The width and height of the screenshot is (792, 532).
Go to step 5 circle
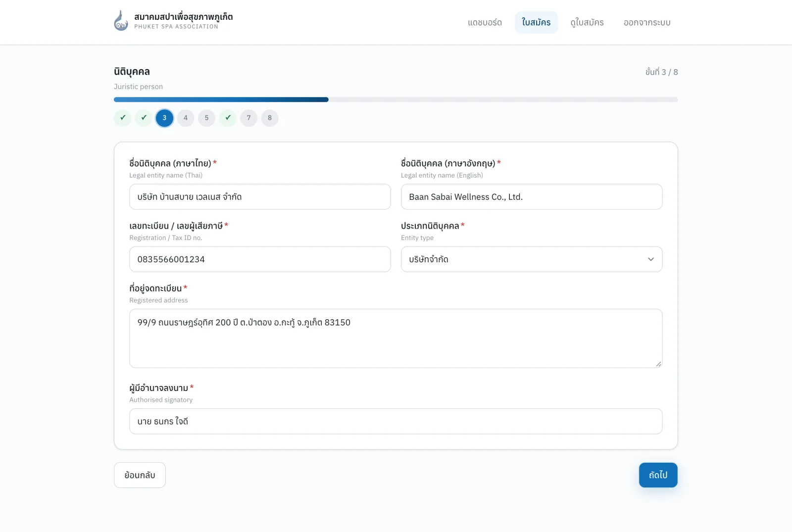tap(207, 118)
